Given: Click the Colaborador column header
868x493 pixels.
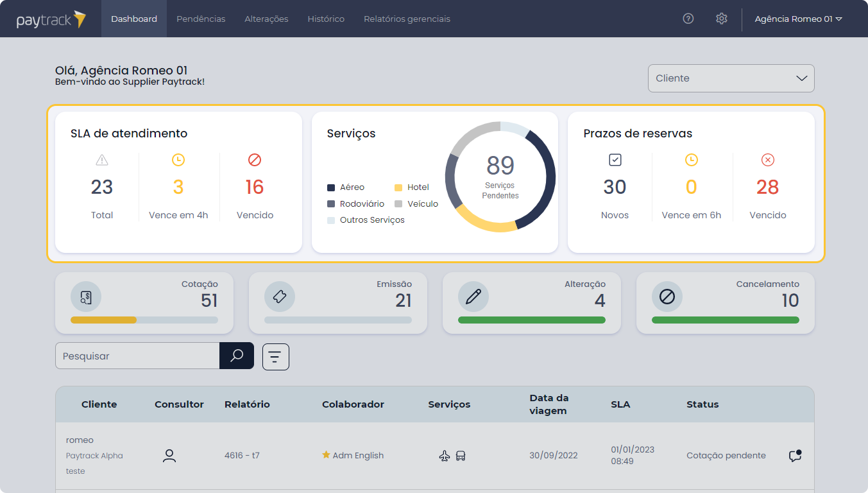Looking at the screenshot, I should 353,404.
